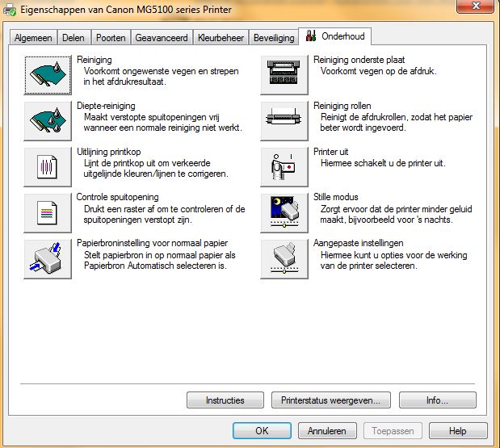This screenshot has height=448, width=500.
Task: Select the Onderhoud tab
Action: 335,36
